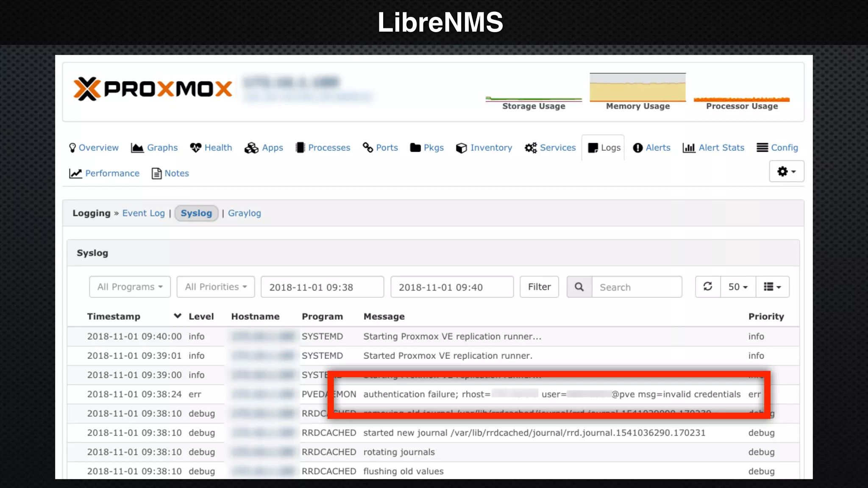The height and width of the screenshot is (488, 868).
Task: Click the end date field 2018-11-01 09:40
Action: [x=452, y=287]
